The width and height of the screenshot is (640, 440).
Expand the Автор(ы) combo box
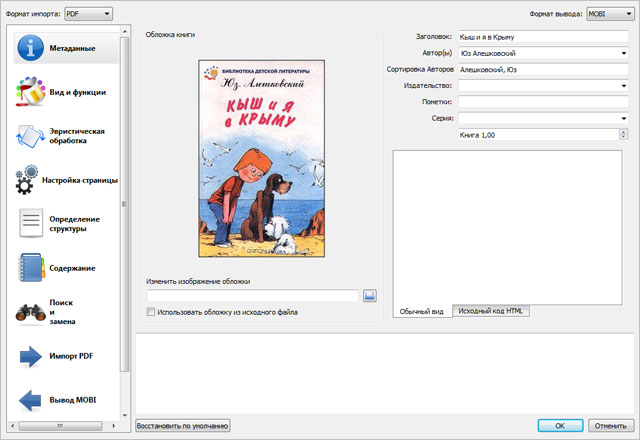point(624,53)
